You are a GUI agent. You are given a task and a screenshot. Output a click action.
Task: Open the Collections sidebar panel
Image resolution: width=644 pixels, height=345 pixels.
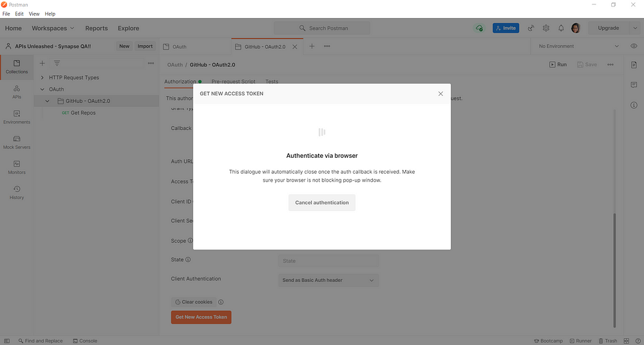tap(17, 66)
